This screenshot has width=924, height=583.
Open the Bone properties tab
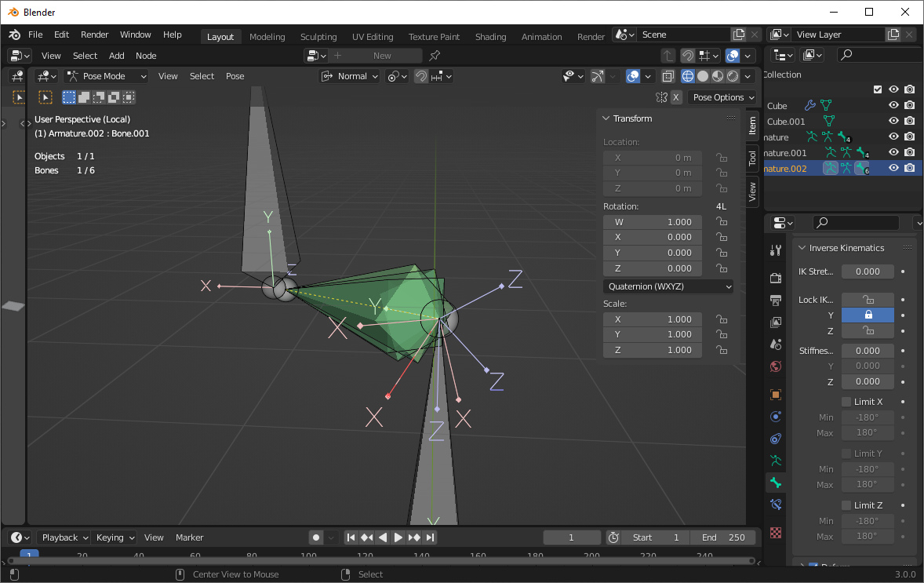pos(776,483)
